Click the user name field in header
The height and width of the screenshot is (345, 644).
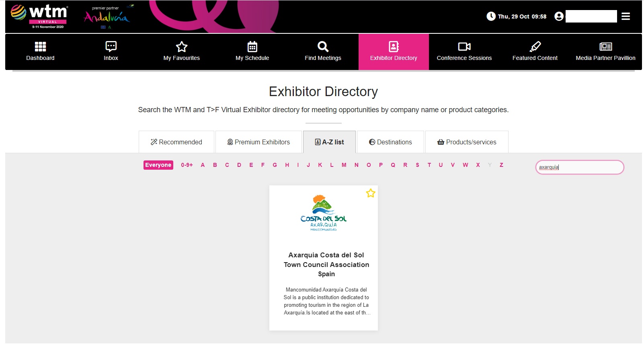coord(591,16)
